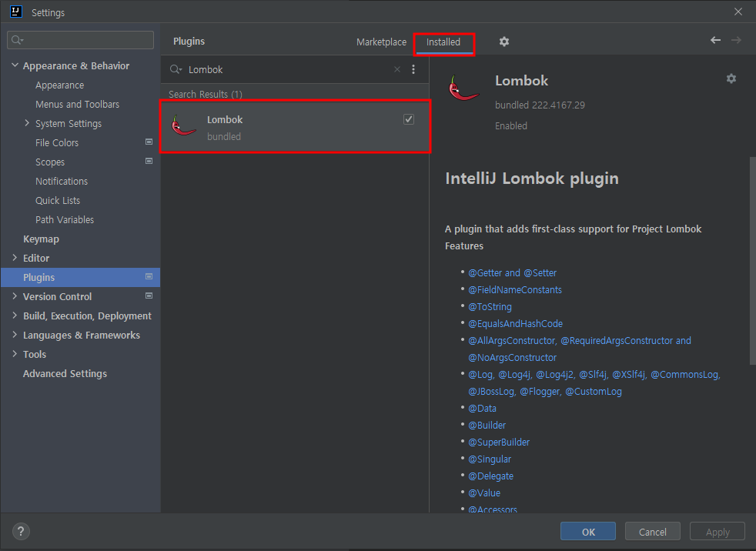Click the Cancel button
The height and width of the screenshot is (551, 756).
(652, 532)
